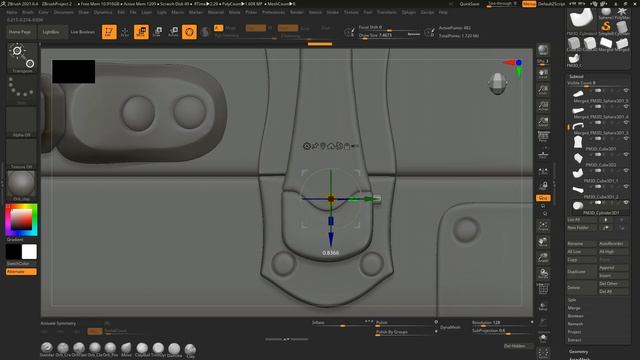Open the Brush menu
640x360 pixels.
click(28, 12)
